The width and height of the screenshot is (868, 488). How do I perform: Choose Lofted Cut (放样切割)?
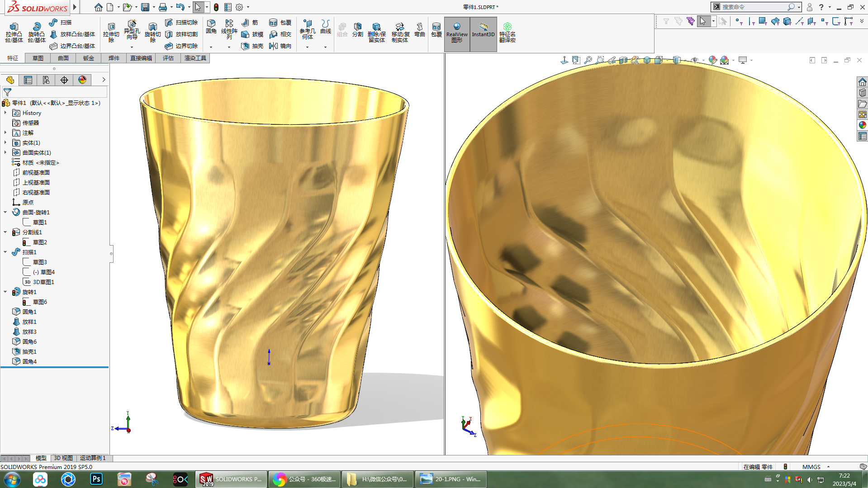coord(181,34)
